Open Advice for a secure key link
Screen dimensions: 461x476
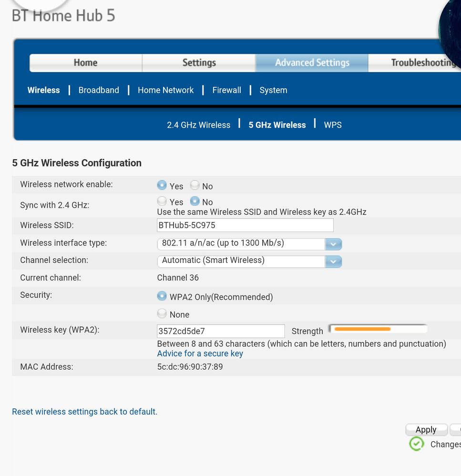tap(200, 354)
